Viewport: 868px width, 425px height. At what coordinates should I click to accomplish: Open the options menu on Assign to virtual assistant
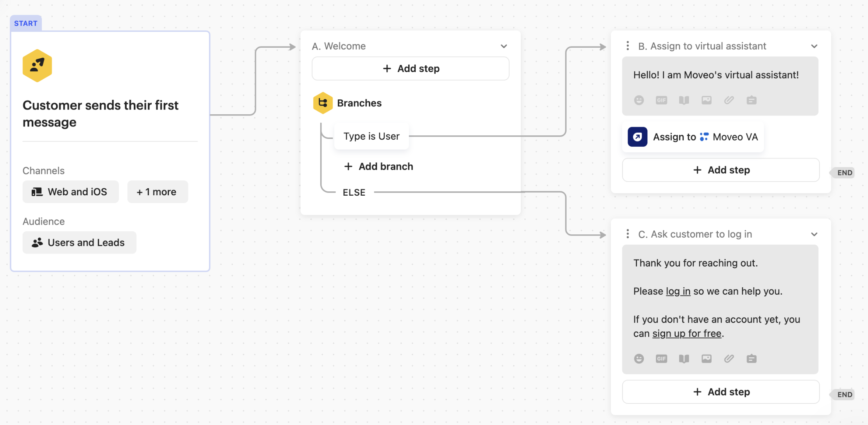tap(628, 46)
